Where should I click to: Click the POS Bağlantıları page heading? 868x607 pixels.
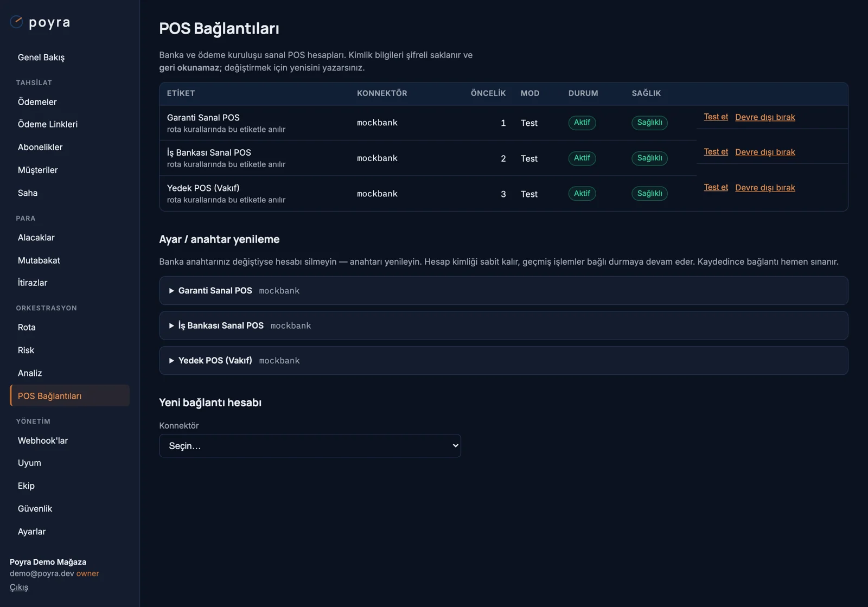[219, 28]
